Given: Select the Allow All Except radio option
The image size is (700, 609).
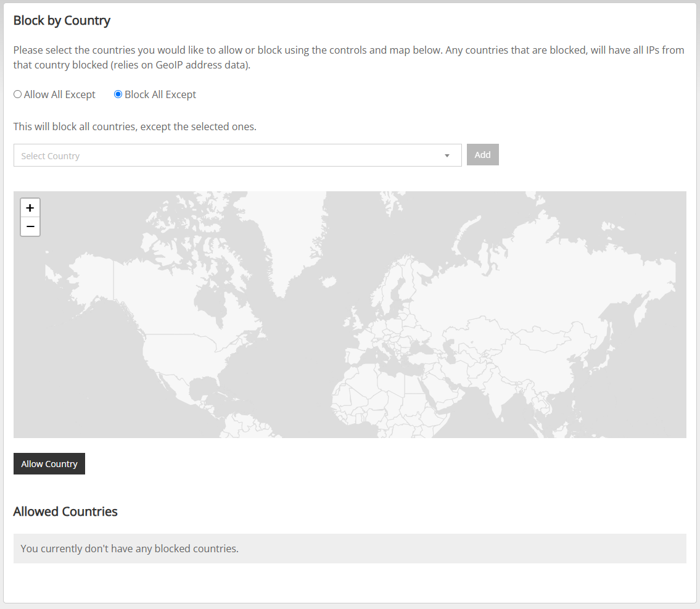Looking at the screenshot, I should click(17, 94).
